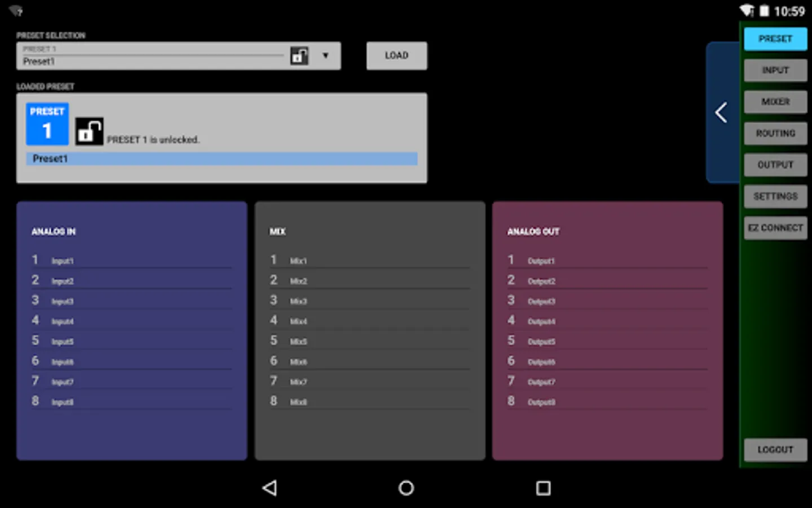Switch to the INPUT tab
This screenshot has height=508, width=812.
coord(775,71)
